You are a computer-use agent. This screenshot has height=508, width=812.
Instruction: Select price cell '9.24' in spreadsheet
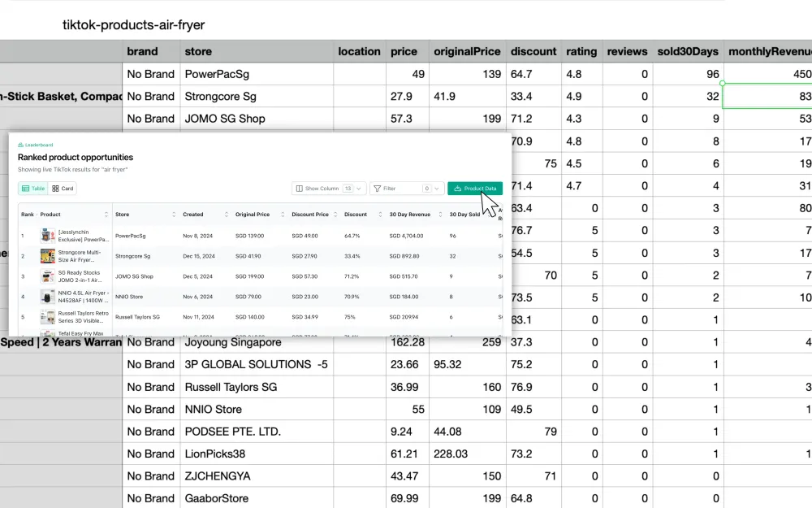[408, 432]
